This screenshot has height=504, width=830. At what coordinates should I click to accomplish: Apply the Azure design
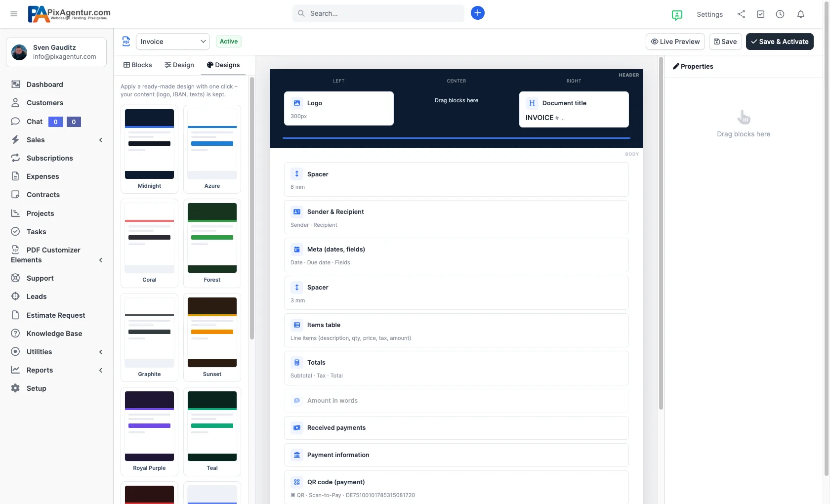(x=212, y=149)
